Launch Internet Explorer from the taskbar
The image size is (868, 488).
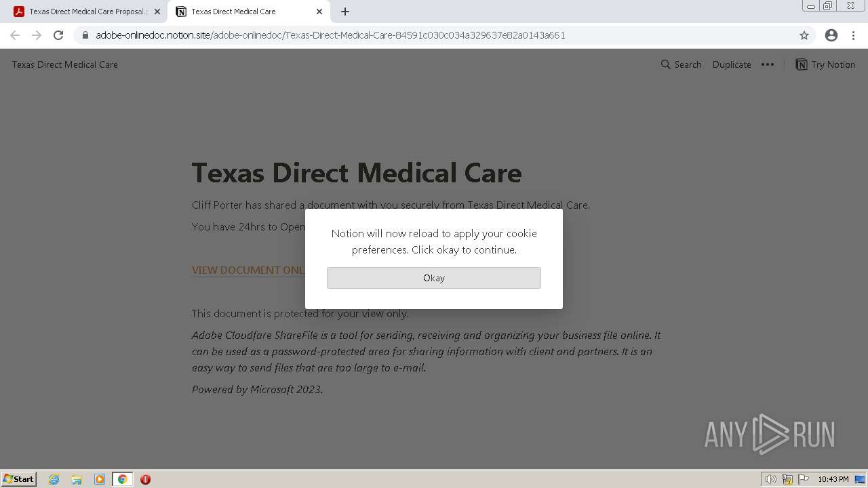point(54,479)
